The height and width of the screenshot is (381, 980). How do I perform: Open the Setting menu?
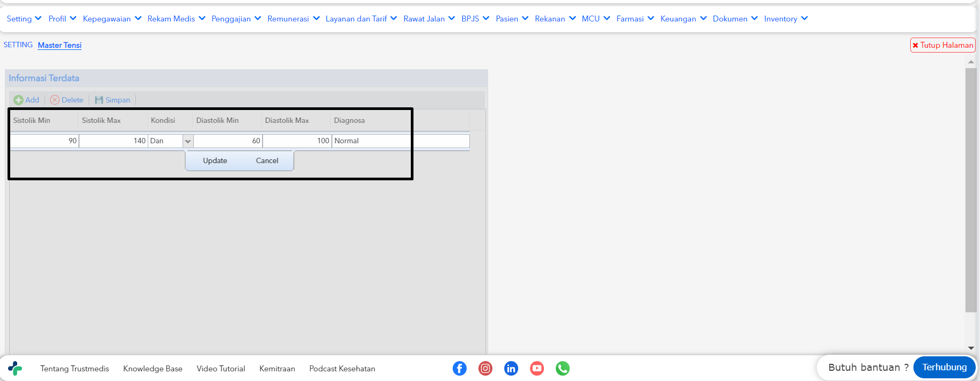pos(24,19)
